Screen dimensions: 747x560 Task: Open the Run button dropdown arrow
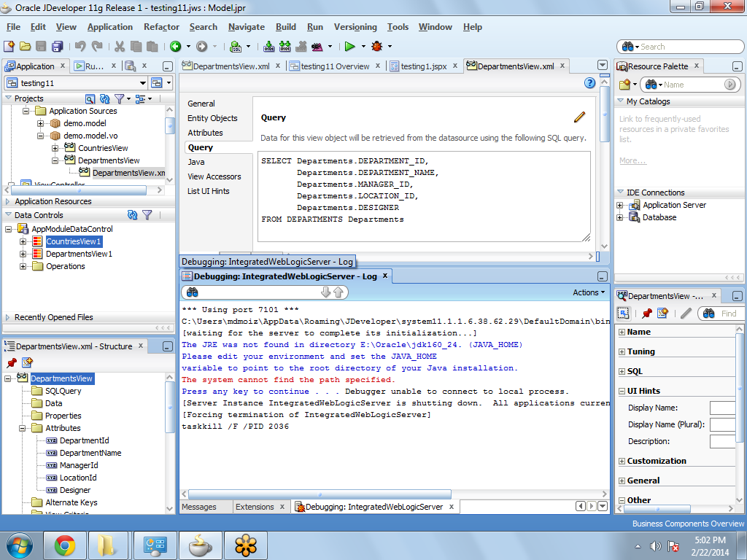pyautogui.click(x=363, y=46)
